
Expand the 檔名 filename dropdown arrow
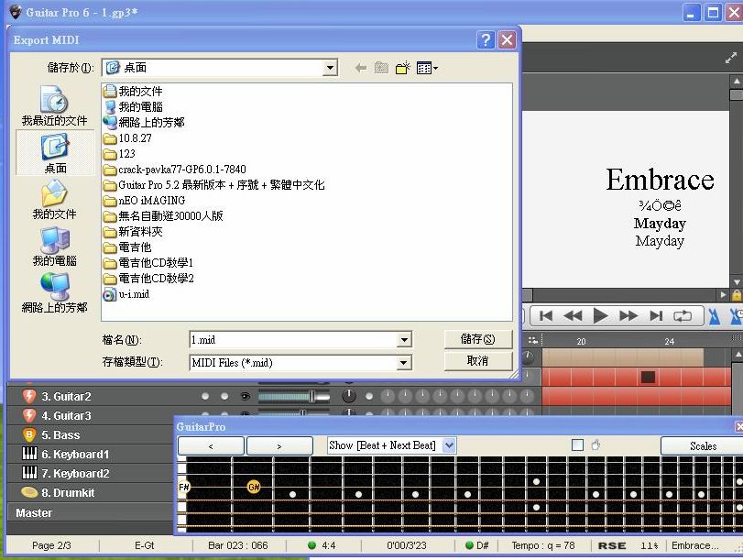404,339
